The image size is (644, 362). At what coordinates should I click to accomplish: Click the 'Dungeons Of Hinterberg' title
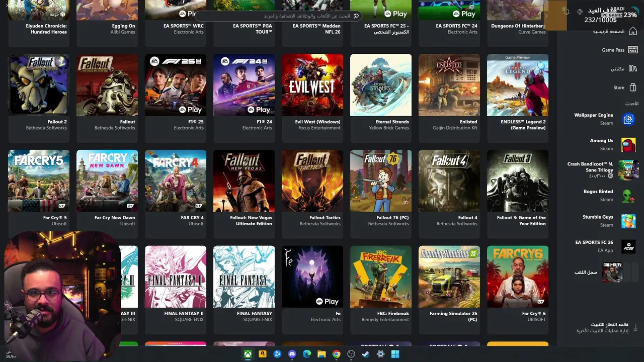tap(518, 26)
